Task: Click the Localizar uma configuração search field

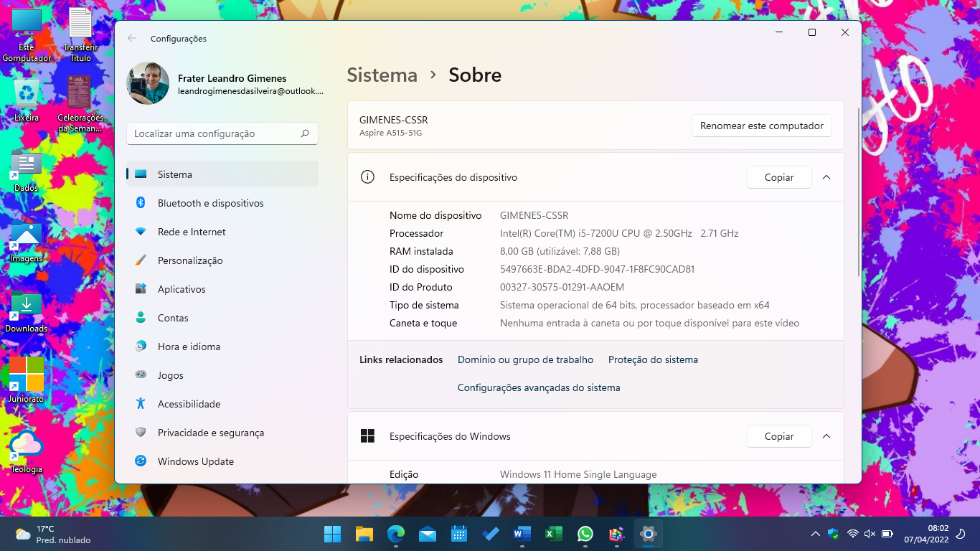Action: pos(222,133)
